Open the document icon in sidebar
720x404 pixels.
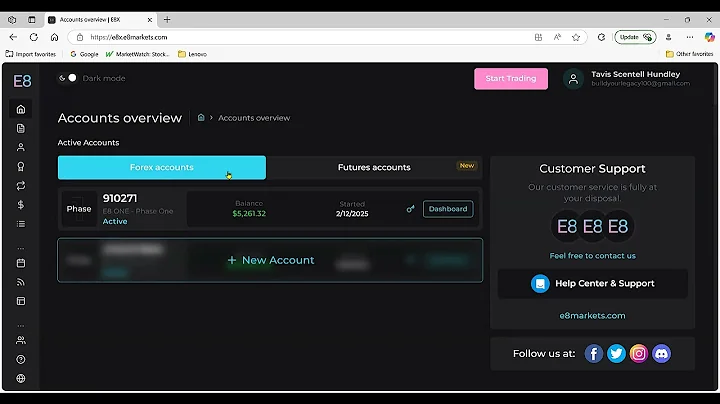pyautogui.click(x=21, y=129)
